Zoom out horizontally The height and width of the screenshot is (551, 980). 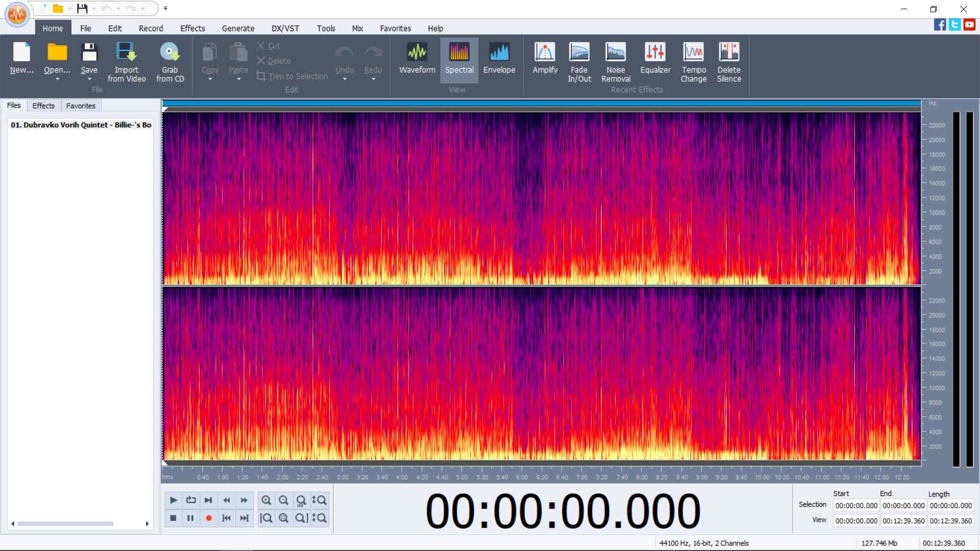click(x=283, y=500)
